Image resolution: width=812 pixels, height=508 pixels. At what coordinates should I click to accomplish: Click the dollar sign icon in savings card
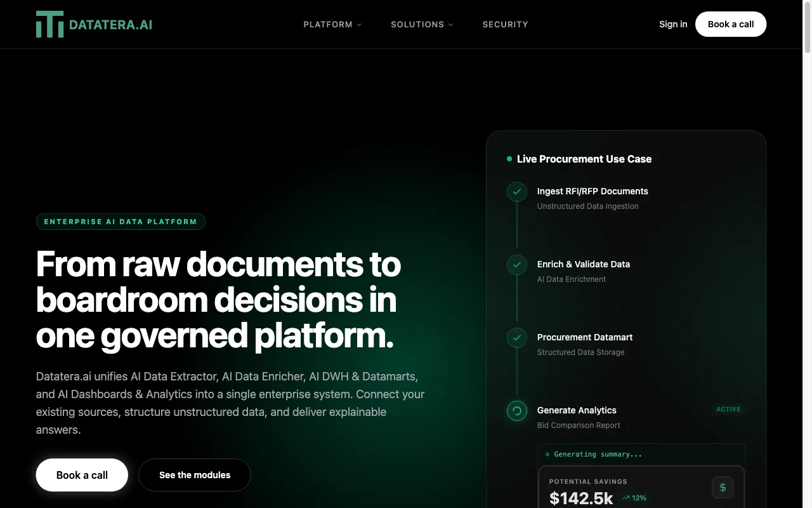723,488
